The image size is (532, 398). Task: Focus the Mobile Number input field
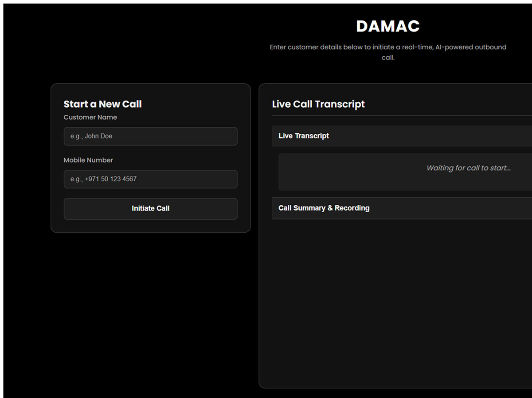(150, 179)
